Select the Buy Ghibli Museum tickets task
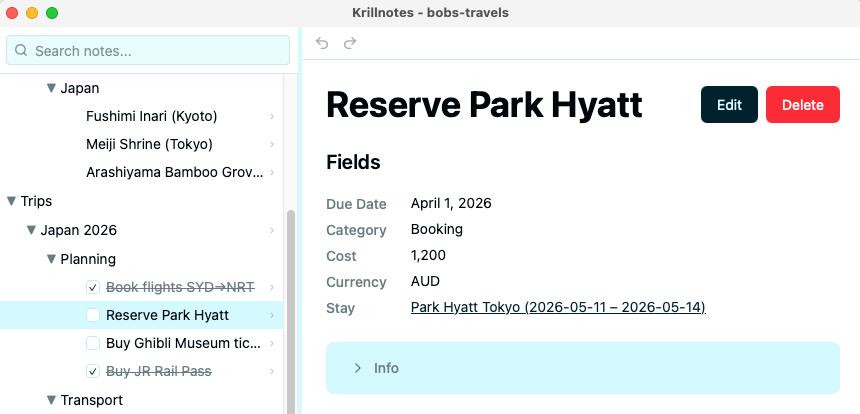 183,343
